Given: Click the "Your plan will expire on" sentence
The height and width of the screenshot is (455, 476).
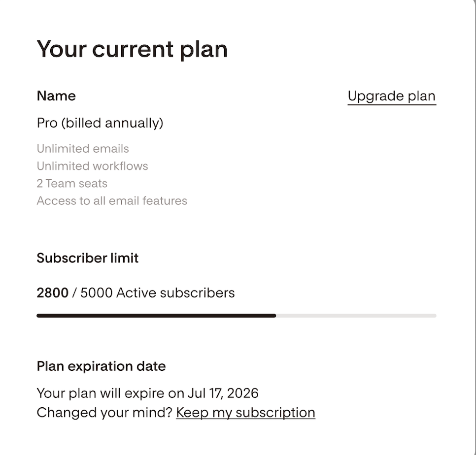Looking at the screenshot, I should point(110,393).
